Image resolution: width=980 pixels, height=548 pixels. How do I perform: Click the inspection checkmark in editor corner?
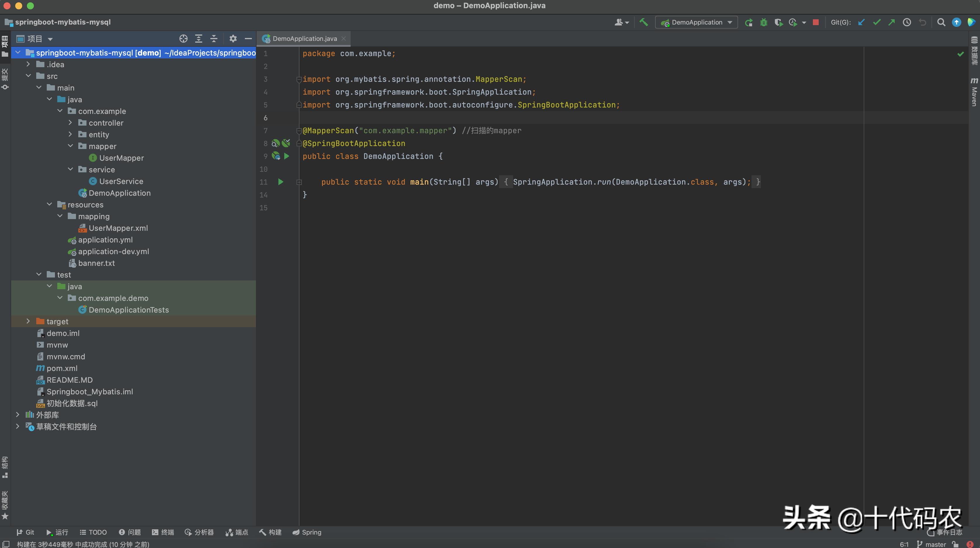tap(961, 54)
